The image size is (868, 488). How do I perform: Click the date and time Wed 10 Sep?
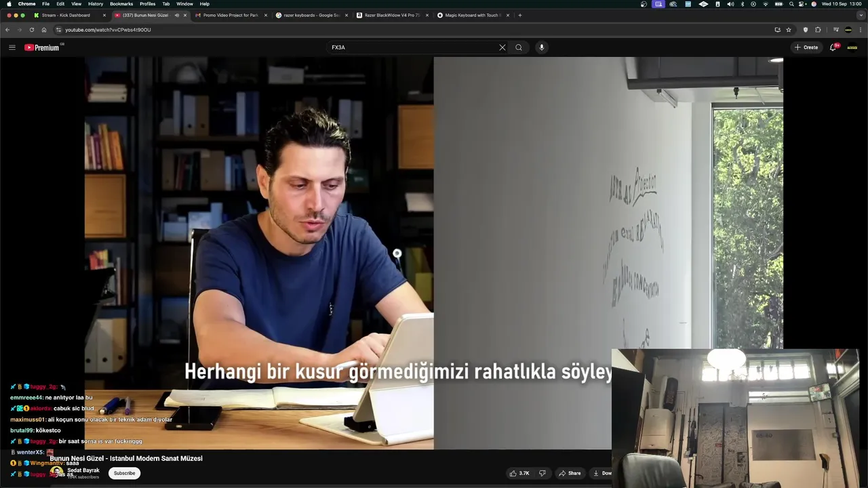coord(841,4)
